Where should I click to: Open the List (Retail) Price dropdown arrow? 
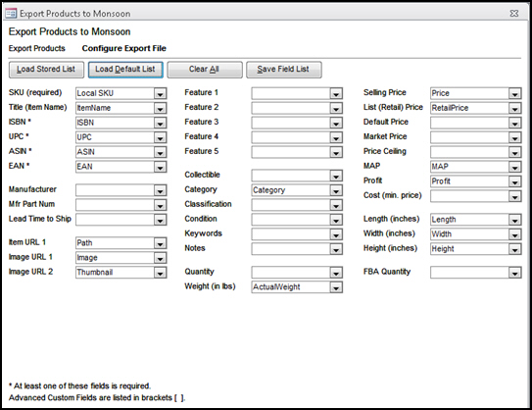pos(514,108)
